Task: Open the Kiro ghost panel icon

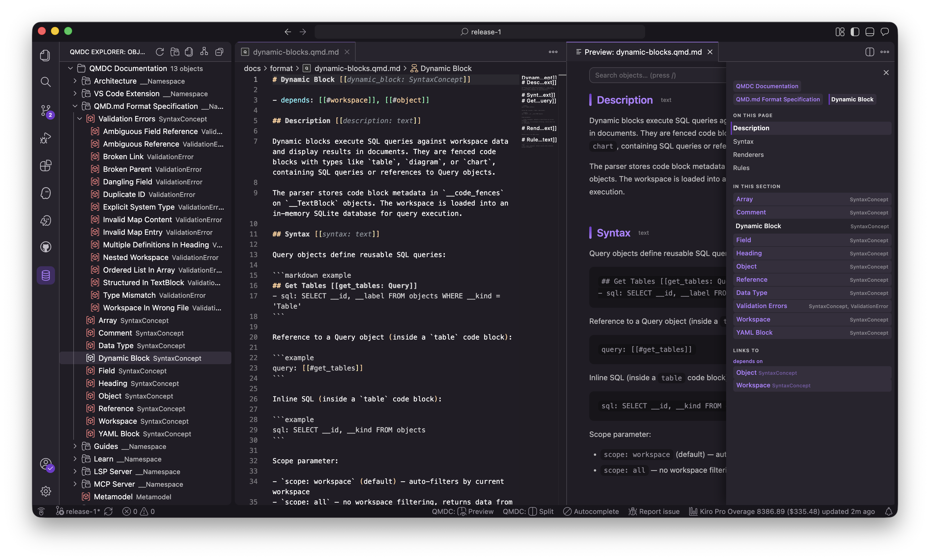Action: pos(45,193)
